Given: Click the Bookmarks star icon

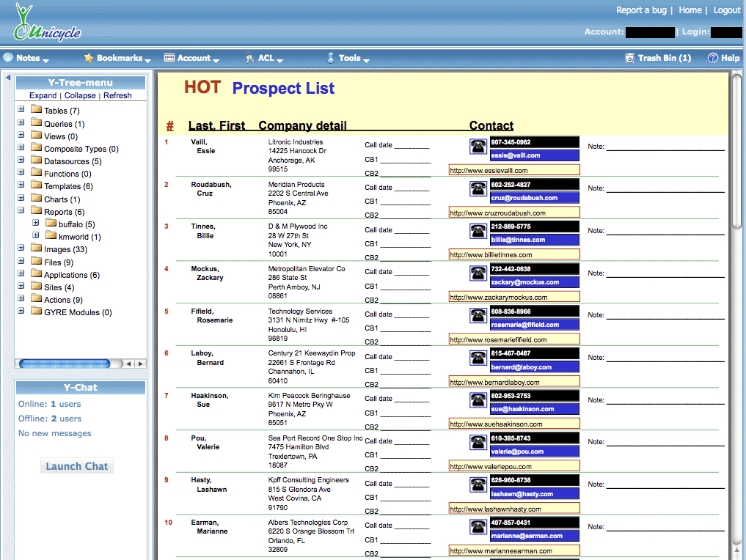Looking at the screenshot, I should (x=89, y=58).
